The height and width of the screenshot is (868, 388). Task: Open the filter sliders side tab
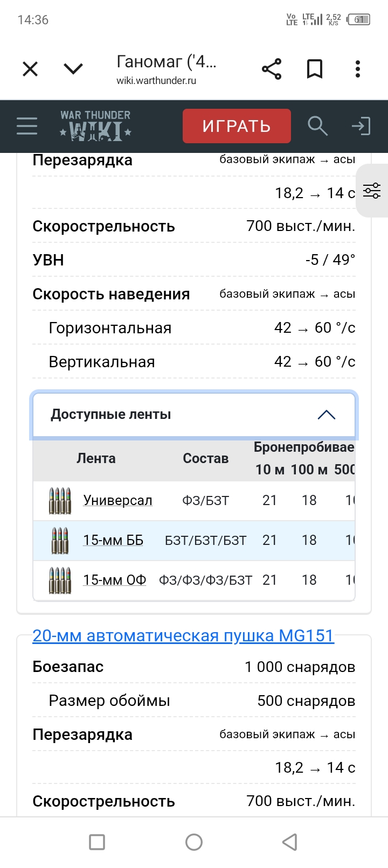pyautogui.click(x=372, y=191)
